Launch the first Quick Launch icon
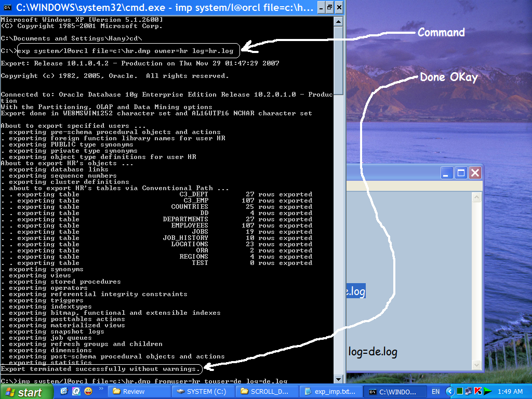Screen dimensions: 532x399 pyautogui.click(x=64, y=391)
